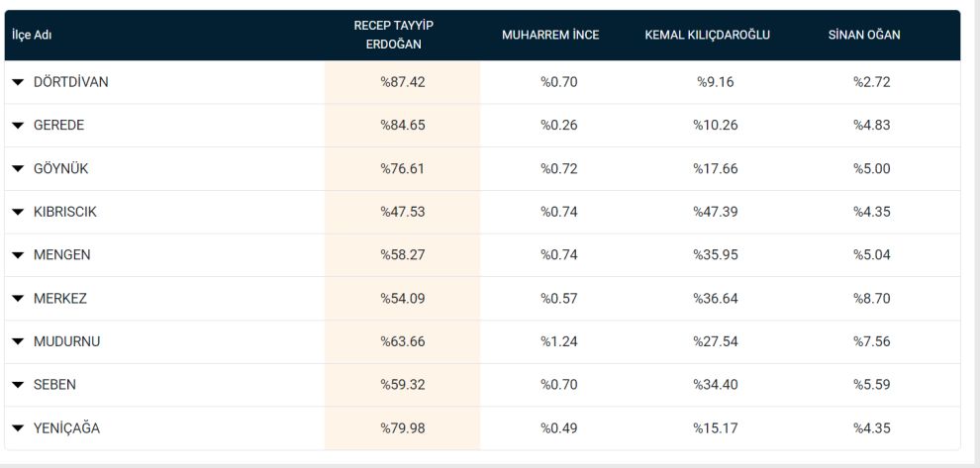Expand the KIBRISCIK row arrow
Viewport: 980px width, 468px height.
point(18,212)
